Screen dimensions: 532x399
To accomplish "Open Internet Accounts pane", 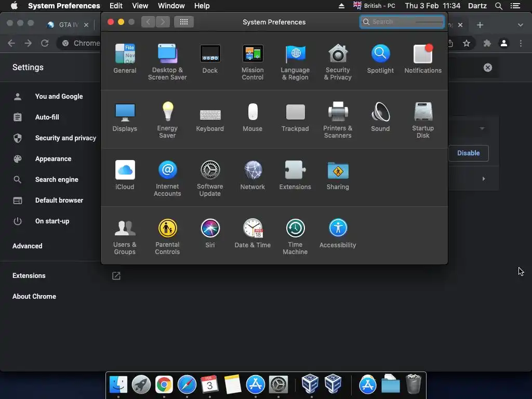I will pos(167,179).
